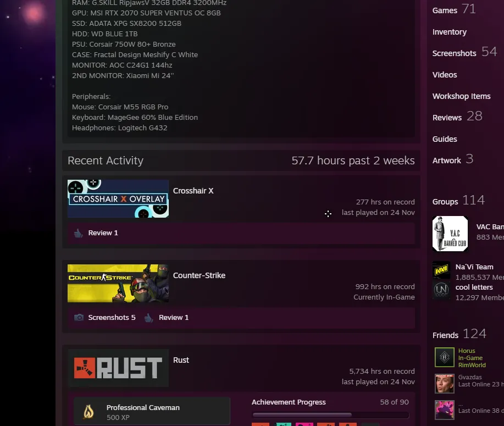Click the 992 hrs on record text
This screenshot has width=504, height=426.
click(x=385, y=286)
